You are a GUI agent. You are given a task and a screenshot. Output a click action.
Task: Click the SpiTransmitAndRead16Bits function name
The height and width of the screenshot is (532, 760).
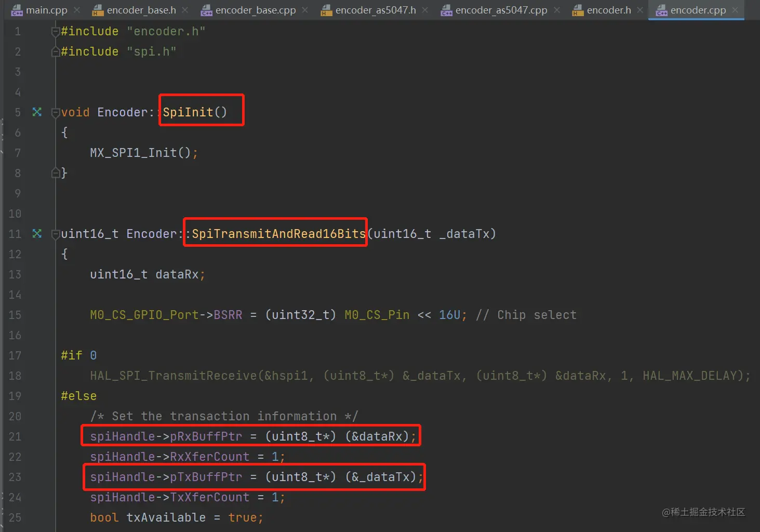[x=279, y=234]
